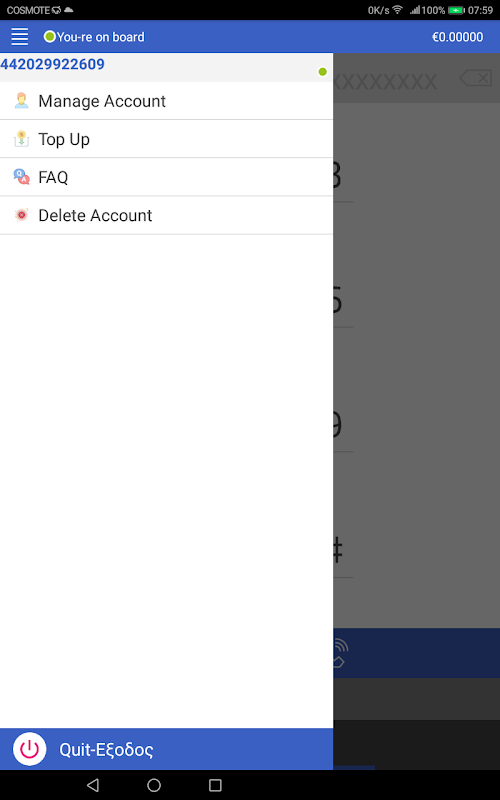Open Manage Account from the drawer
The height and width of the screenshot is (800, 500).
click(x=166, y=101)
